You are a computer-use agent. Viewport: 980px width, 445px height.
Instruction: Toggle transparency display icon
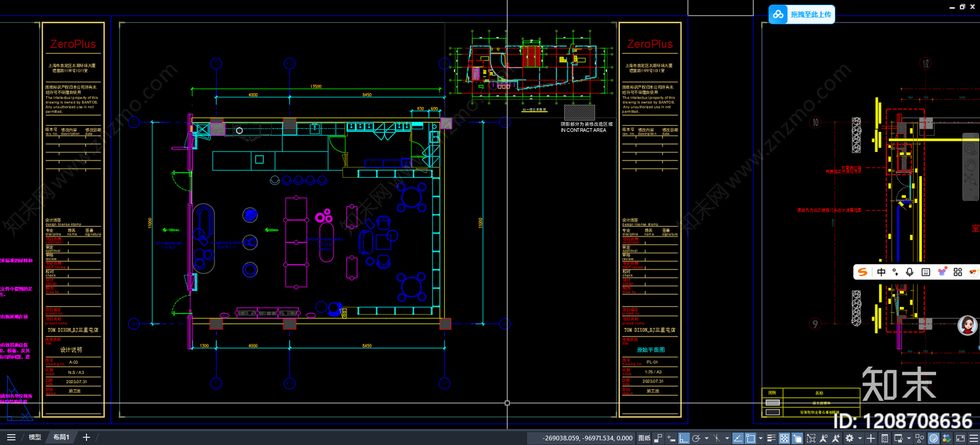point(784,438)
